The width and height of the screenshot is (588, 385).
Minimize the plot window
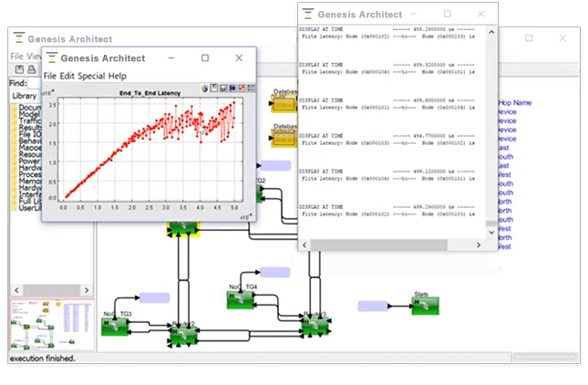pos(171,57)
